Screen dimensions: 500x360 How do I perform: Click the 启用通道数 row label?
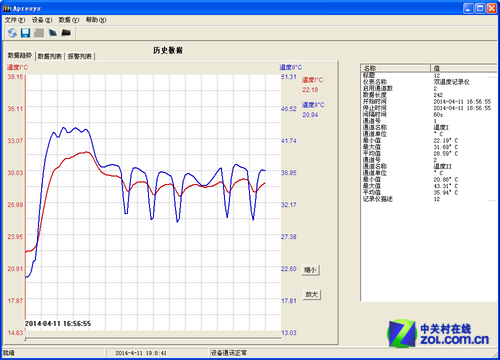pyautogui.click(x=378, y=88)
